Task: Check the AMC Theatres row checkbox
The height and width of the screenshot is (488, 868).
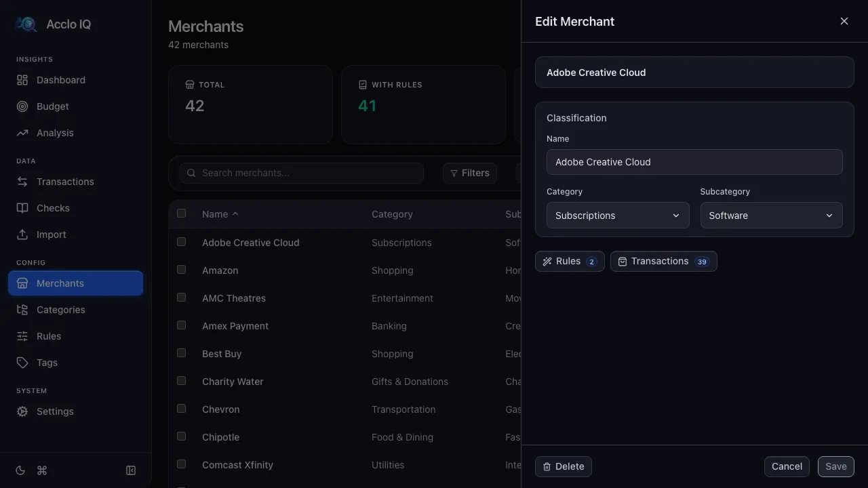Action: (181, 298)
